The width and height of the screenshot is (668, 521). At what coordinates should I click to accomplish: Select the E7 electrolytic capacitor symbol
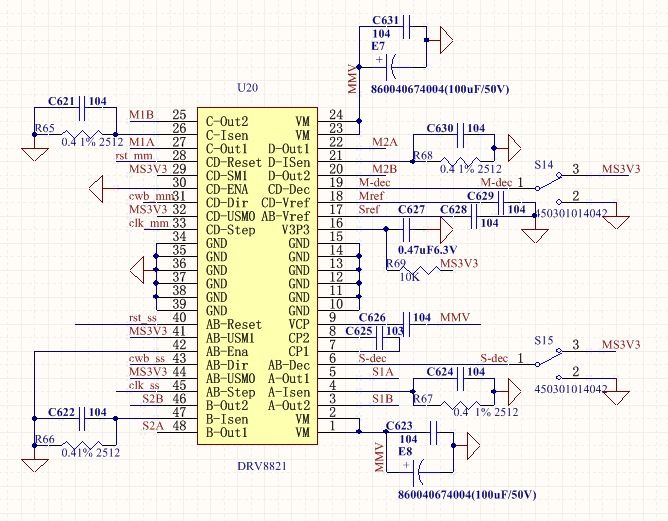[391, 67]
